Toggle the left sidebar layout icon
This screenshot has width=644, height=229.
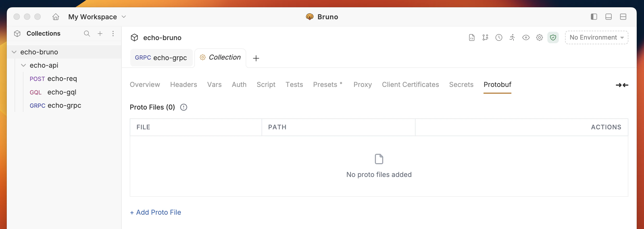pyautogui.click(x=594, y=17)
